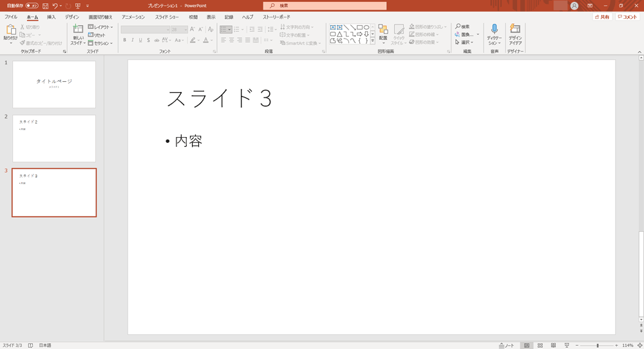Toggle Underline formatting
The image size is (644, 349).
click(140, 40)
